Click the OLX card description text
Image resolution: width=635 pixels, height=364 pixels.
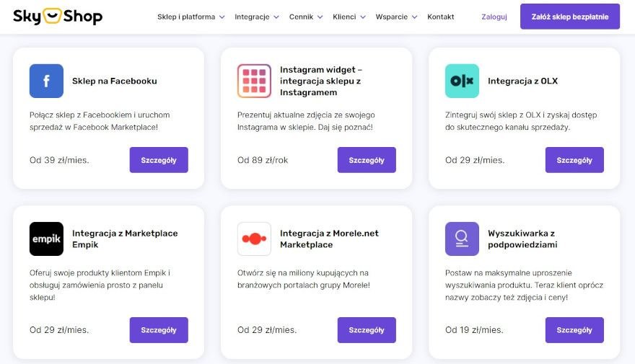(521, 121)
